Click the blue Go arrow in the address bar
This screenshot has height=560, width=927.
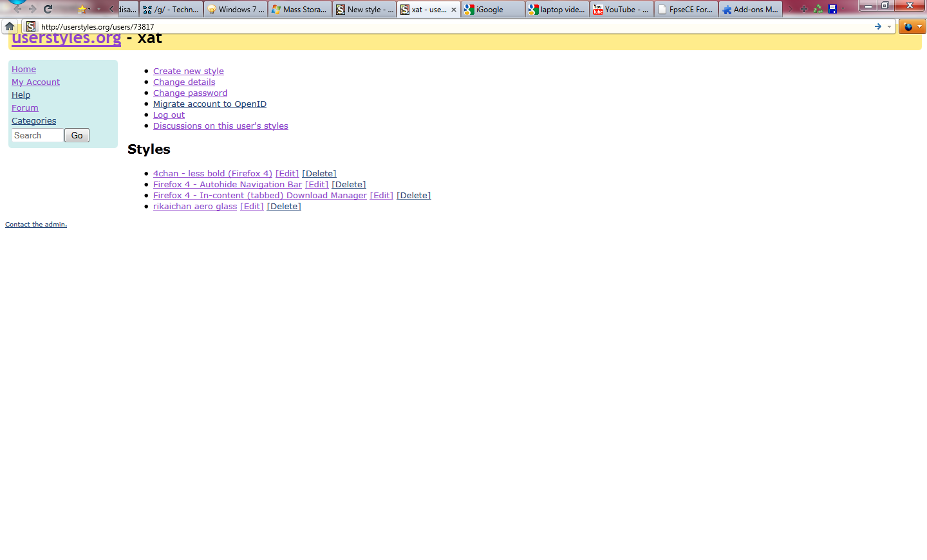[x=877, y=26]
